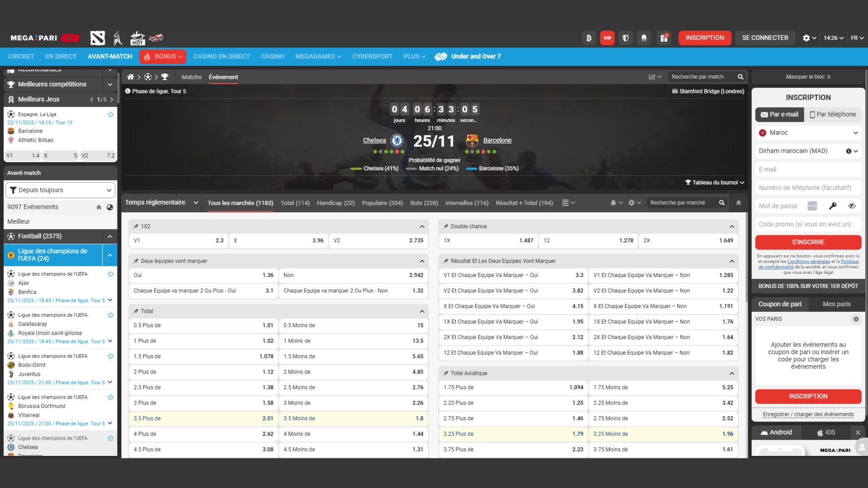The width and height of the screenshot is (868, 488).
Task: Toggle password visibility eye icon
Action: pyautogui.click(x=852, y=206)
